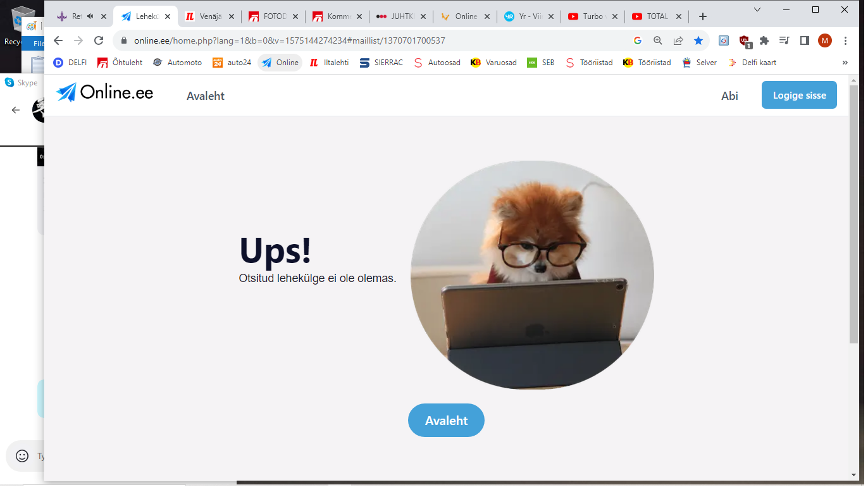868x492 pixels.
Task: Open Chrome three-dot menu
Action: point(846,40)
